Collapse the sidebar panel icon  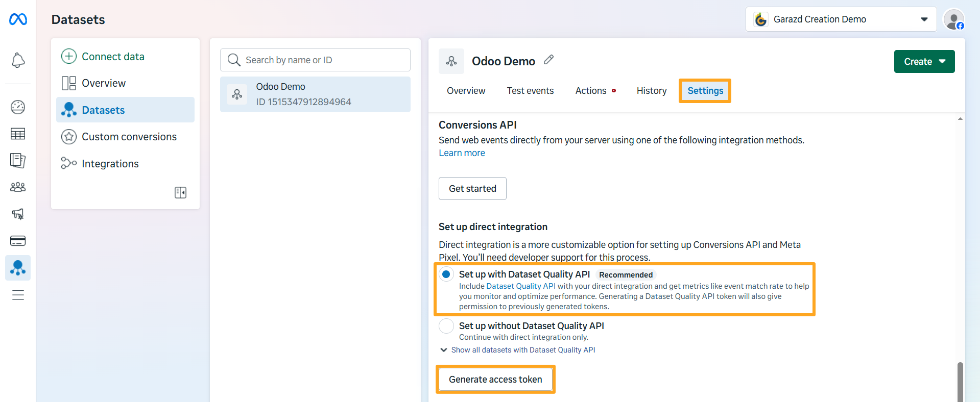point(180,192)
